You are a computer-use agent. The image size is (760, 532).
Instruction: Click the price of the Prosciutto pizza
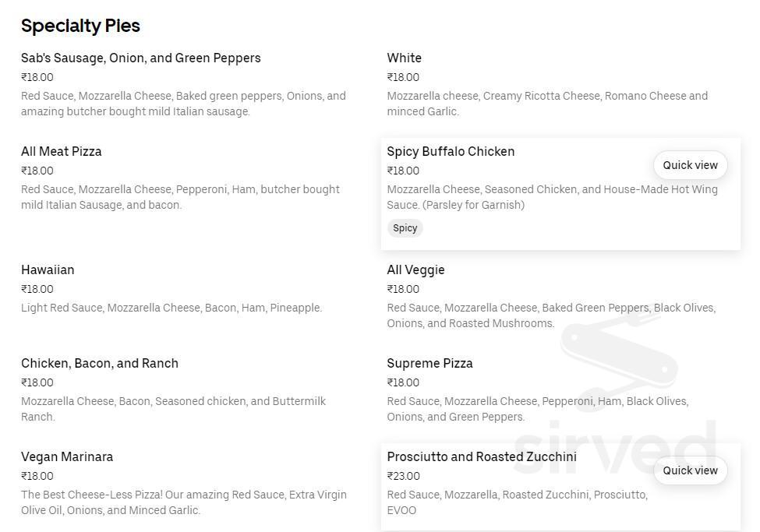coord(402,476)
